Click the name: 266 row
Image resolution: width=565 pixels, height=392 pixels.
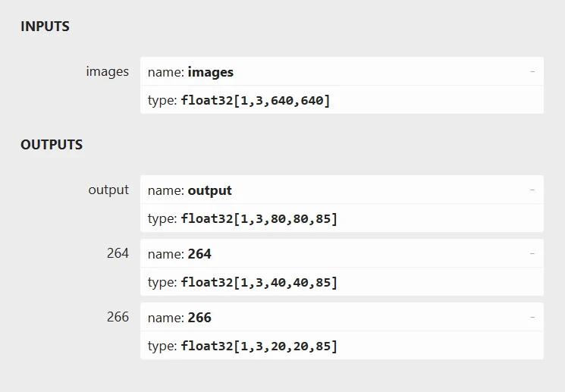tap(341, 318)
